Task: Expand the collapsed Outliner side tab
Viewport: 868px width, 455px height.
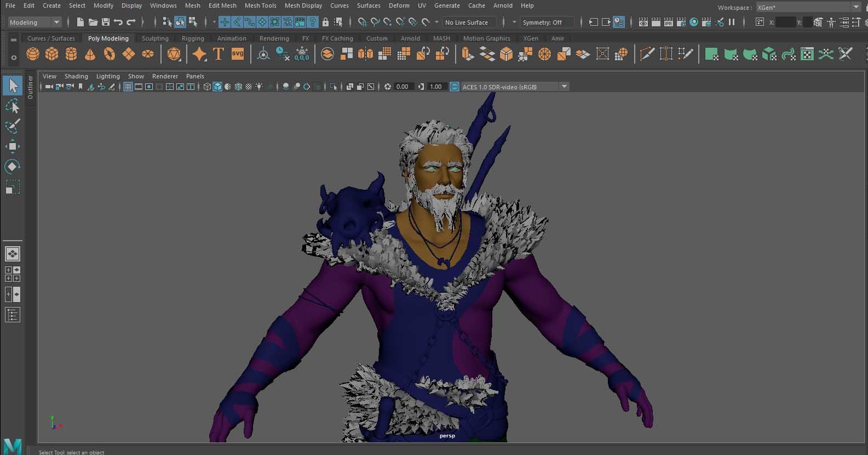Action: (30, 88)
